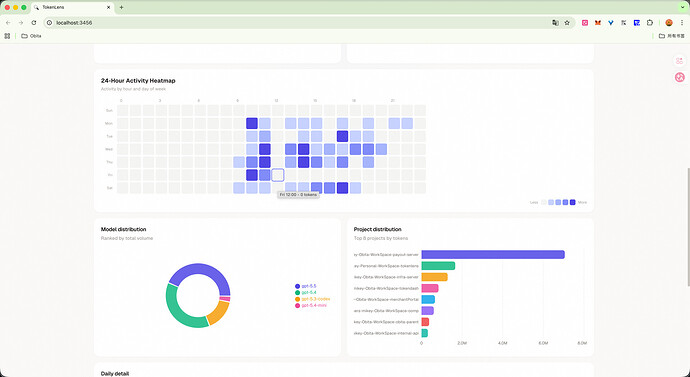This screenshot has height=377, width=690.
Task: Open the all-bookmarks folder at right
Action: [672, 36]
